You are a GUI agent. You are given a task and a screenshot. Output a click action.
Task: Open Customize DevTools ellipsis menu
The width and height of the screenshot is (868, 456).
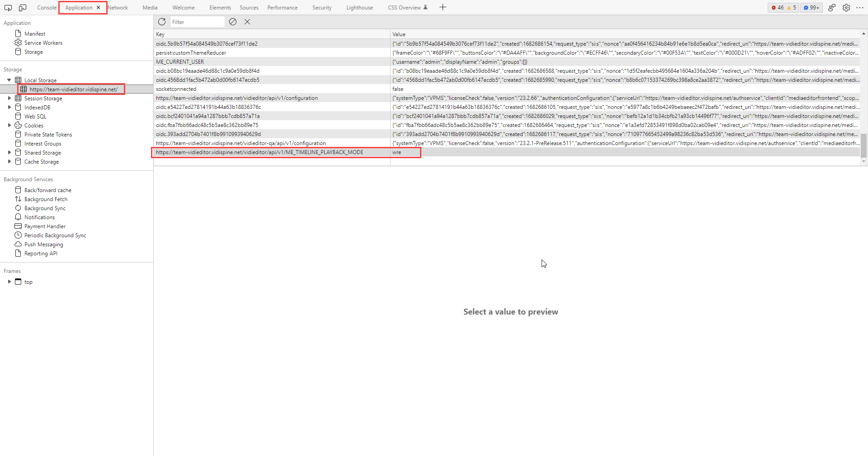click(x=860, y=8)
